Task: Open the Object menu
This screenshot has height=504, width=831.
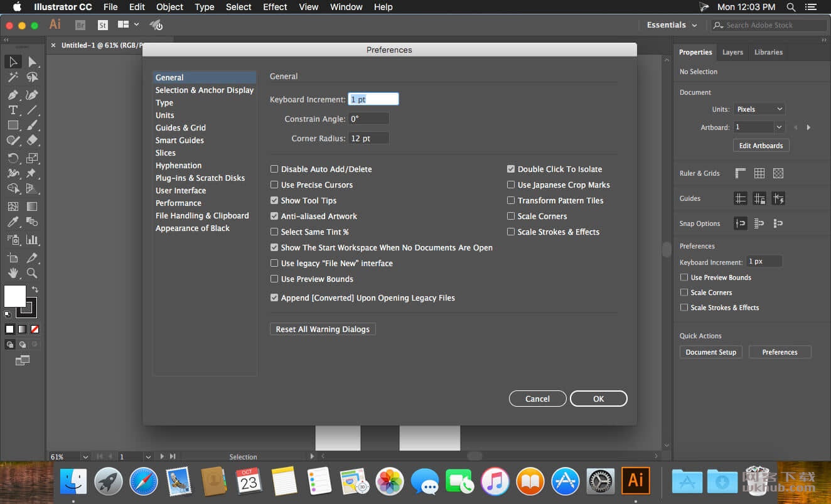Action: tap(169, 7)
